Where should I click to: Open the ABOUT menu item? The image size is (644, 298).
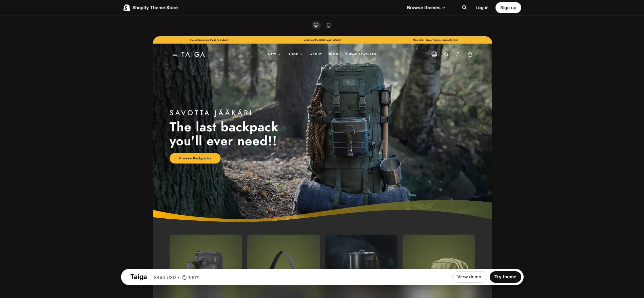(316, 54)
